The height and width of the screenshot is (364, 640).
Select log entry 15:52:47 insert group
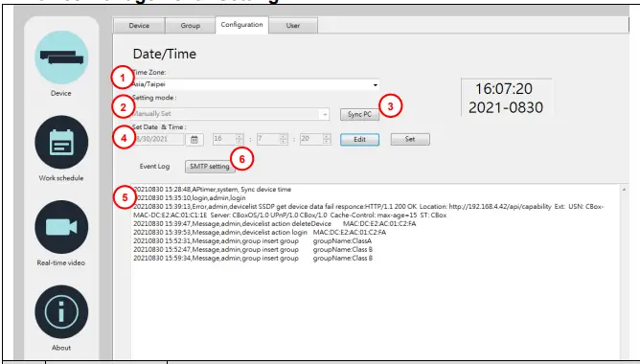pyautogui.click(x=253, y=249)
